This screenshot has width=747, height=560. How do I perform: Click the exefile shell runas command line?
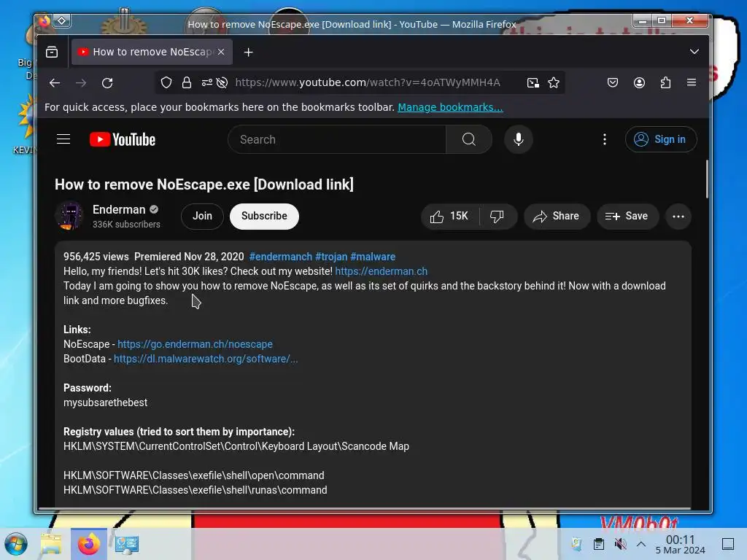[196, 490]
